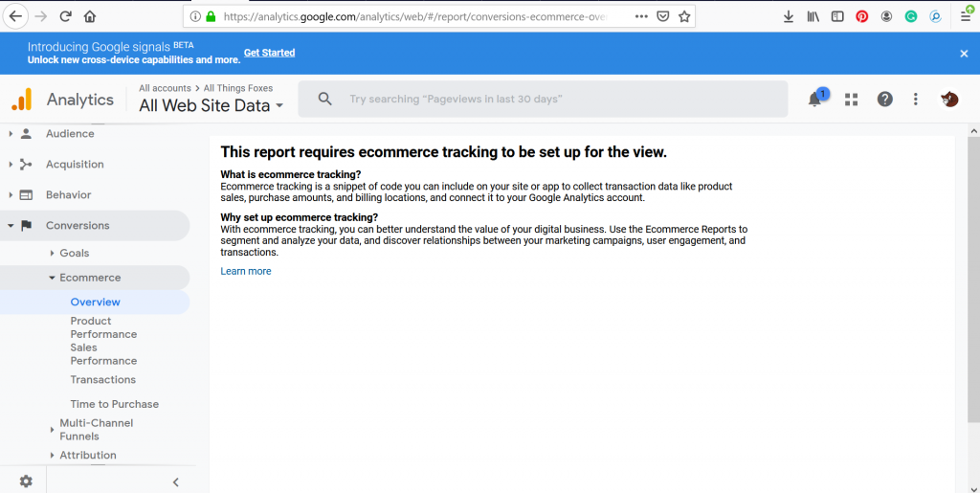The image size is (980, 493).
Task: Toggle the browser sidebar icon
Action: click(x=837, y=17)
